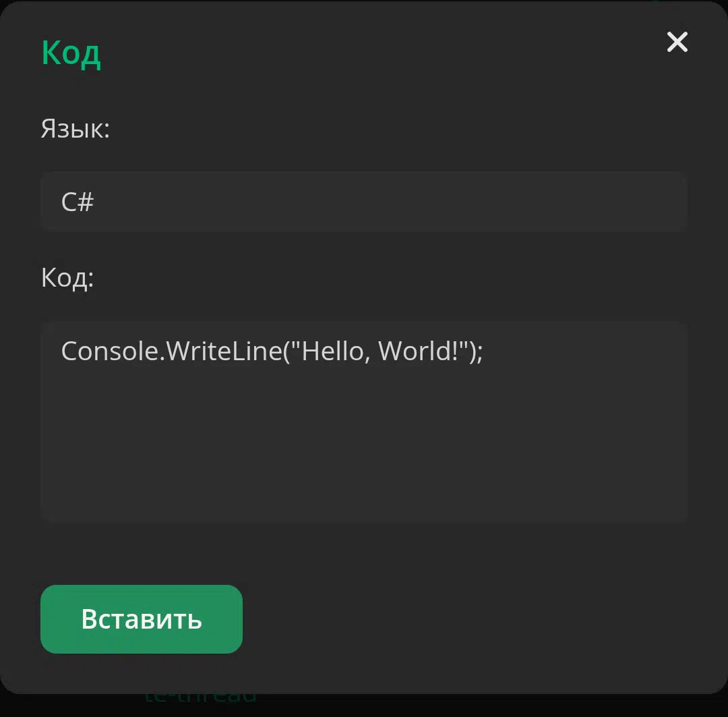This screenshot has height=717, width=728.
Task: Click the Console.WriteLine code line text
Action: (272, 351)
